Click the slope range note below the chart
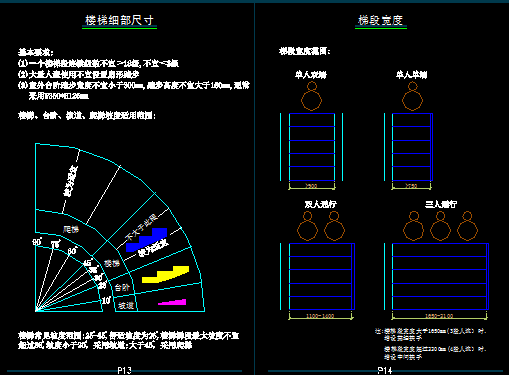Screen dimensions: 509x375 click(129, 340)
